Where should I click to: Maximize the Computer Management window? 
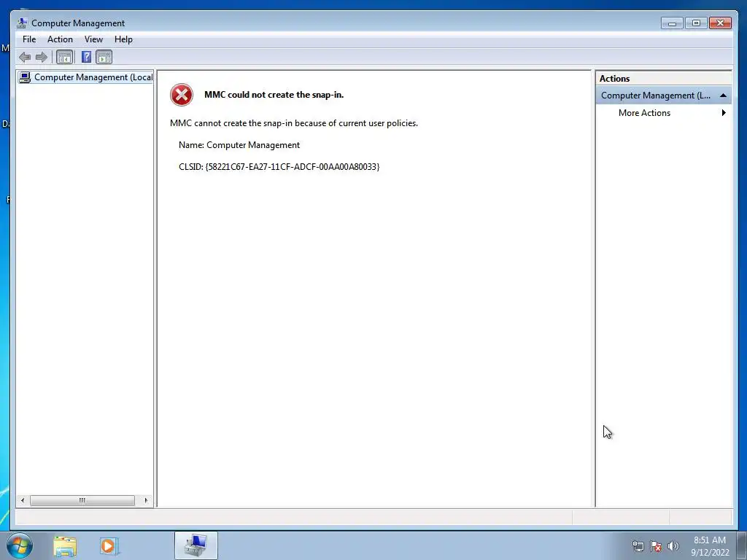695,23
